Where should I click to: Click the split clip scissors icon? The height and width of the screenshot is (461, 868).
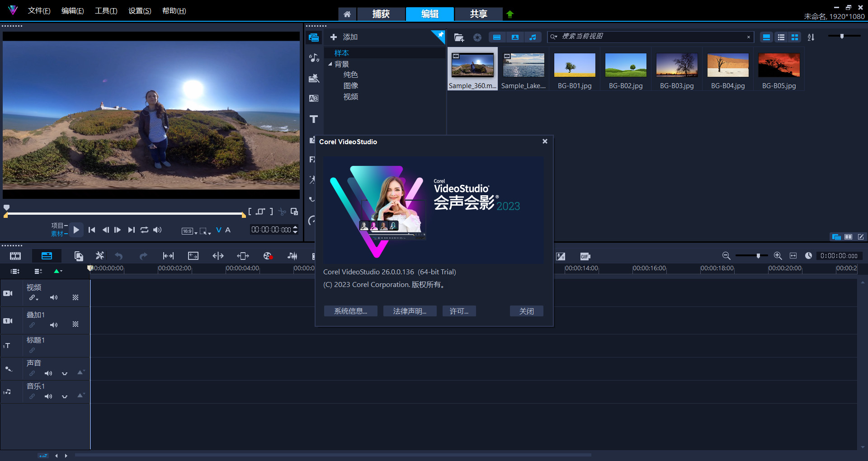click(282, 212)
